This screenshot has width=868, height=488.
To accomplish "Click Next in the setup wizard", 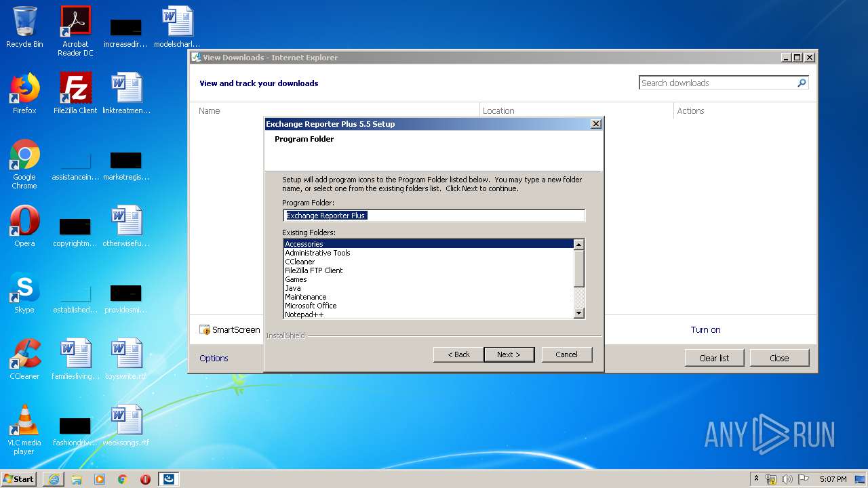I will tap(509, 354).
